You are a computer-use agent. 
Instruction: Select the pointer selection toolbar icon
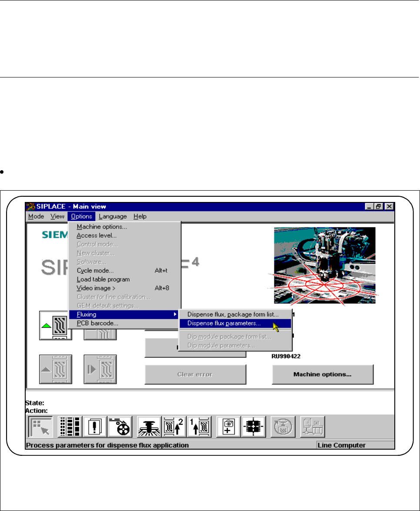click(x=40, y=427)
